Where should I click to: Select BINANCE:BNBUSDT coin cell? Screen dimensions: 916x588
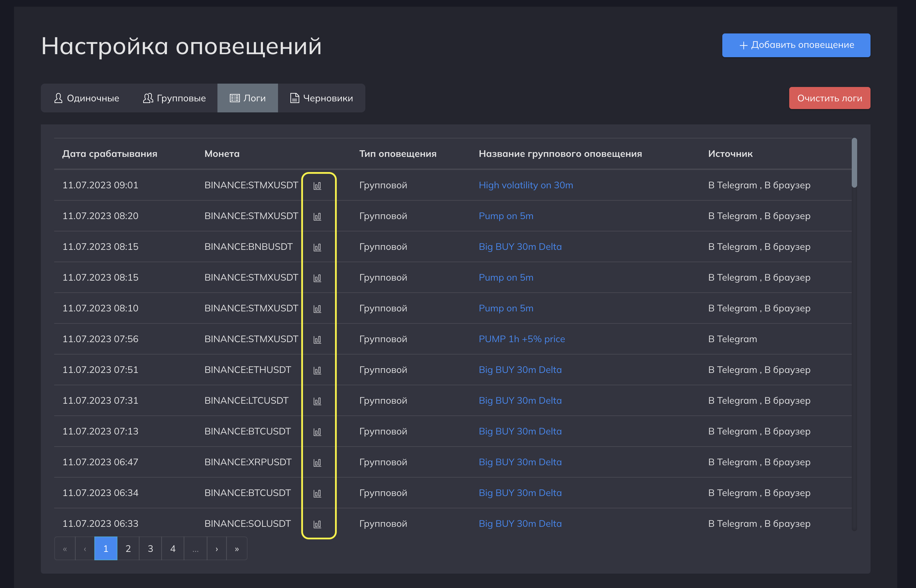tap(249, 247)
